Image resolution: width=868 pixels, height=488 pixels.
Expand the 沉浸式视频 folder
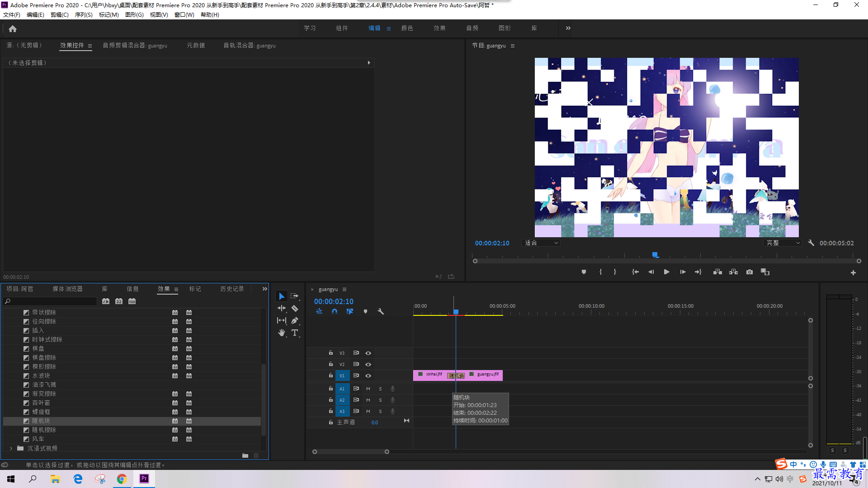pos(11,448)
